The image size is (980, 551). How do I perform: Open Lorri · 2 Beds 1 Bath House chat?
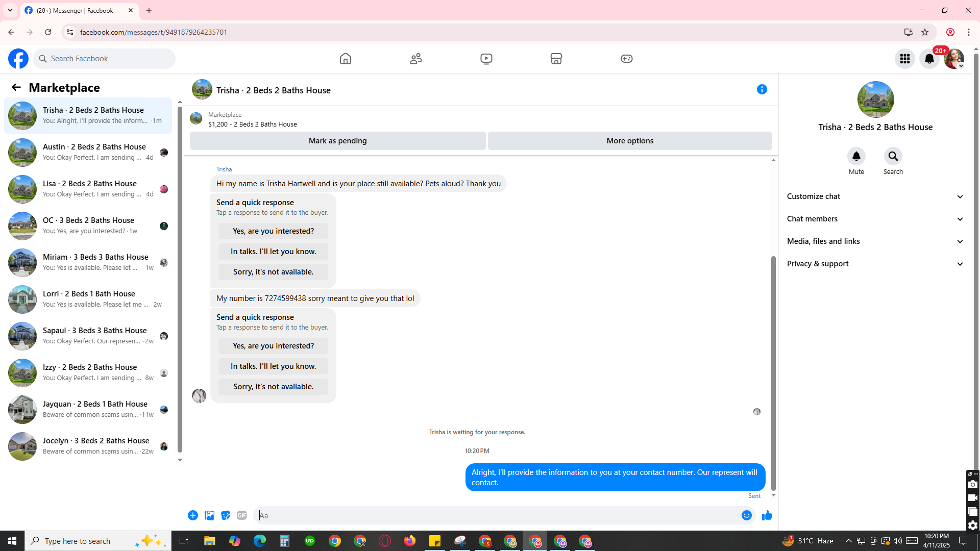click(x=88, y=299)
